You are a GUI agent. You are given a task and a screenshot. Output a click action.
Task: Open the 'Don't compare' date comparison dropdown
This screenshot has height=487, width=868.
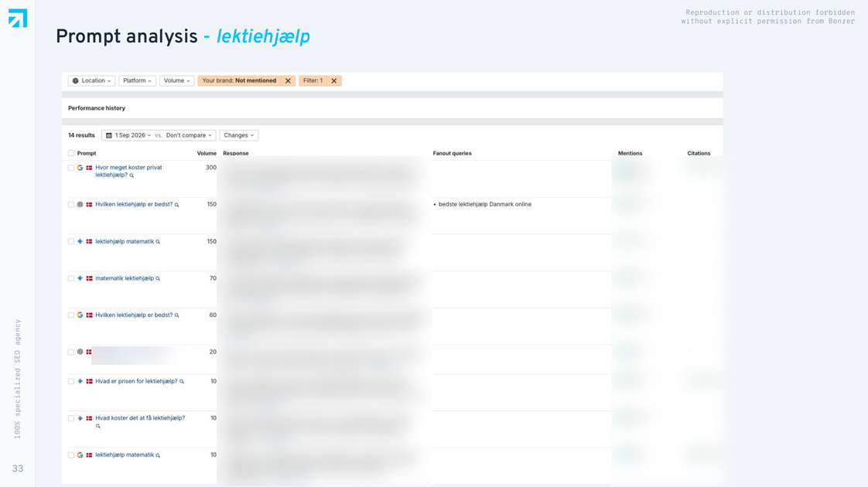point(188,135)
